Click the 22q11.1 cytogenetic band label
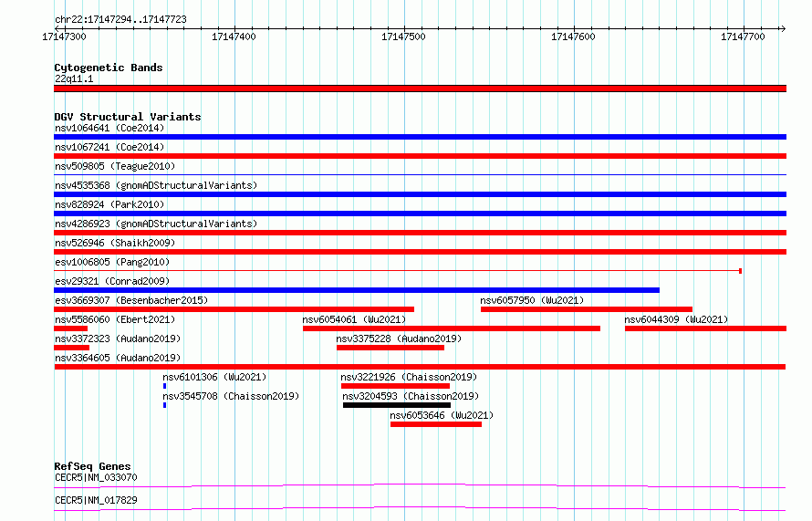 click(x=74, y=78)
